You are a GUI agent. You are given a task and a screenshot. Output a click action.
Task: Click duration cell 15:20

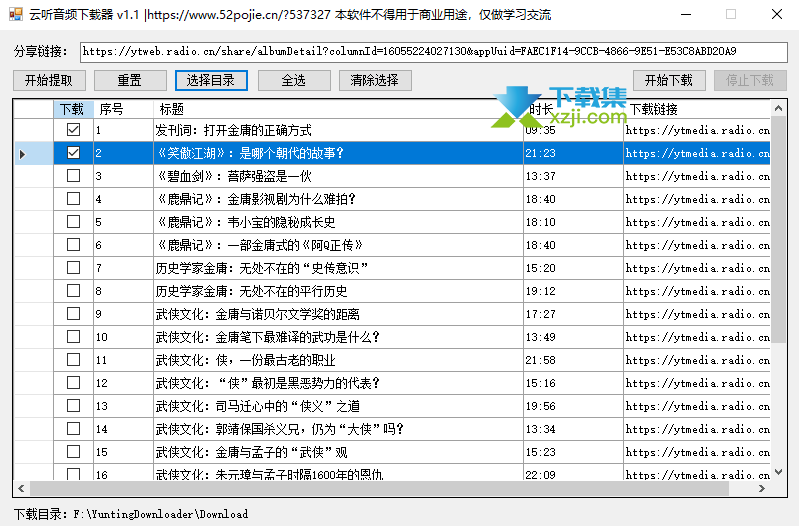[x=573, y=268]
